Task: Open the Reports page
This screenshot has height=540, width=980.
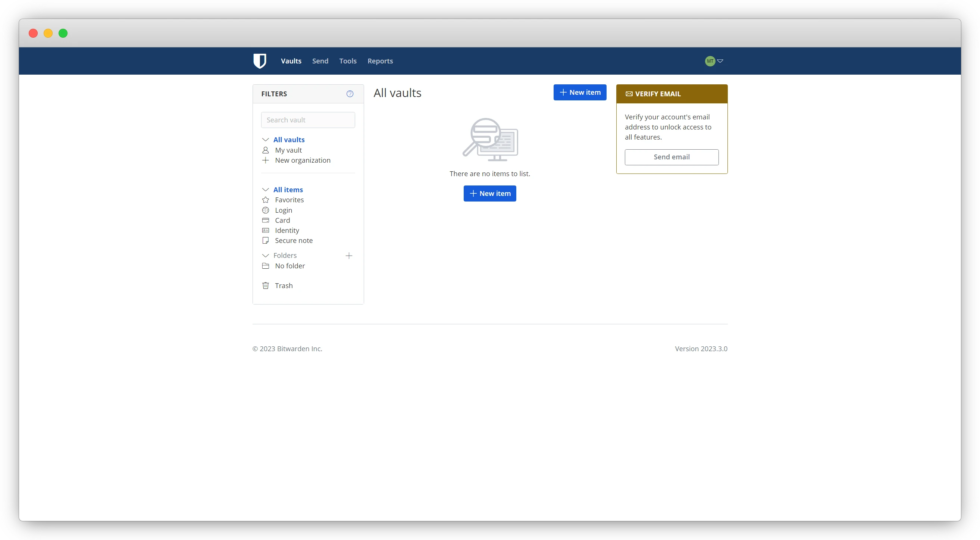Action: [380, 61]
